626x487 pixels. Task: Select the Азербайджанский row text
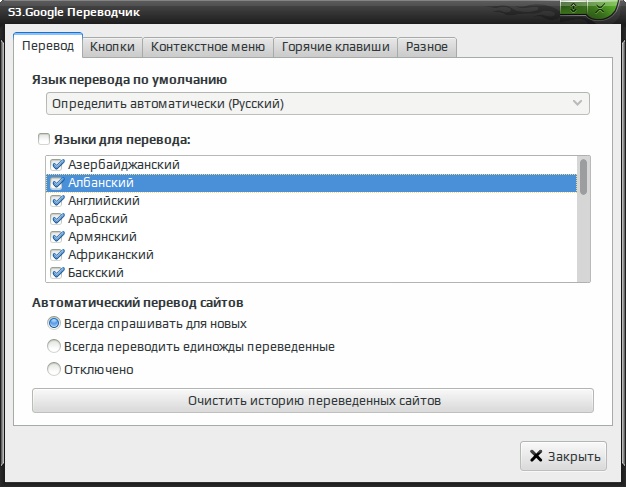coord(124,164)
